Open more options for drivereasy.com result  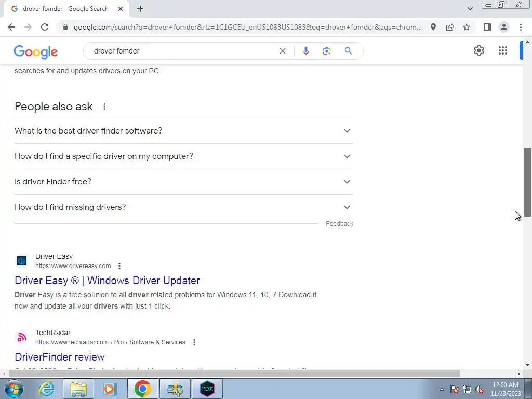(x=119, y=266)
